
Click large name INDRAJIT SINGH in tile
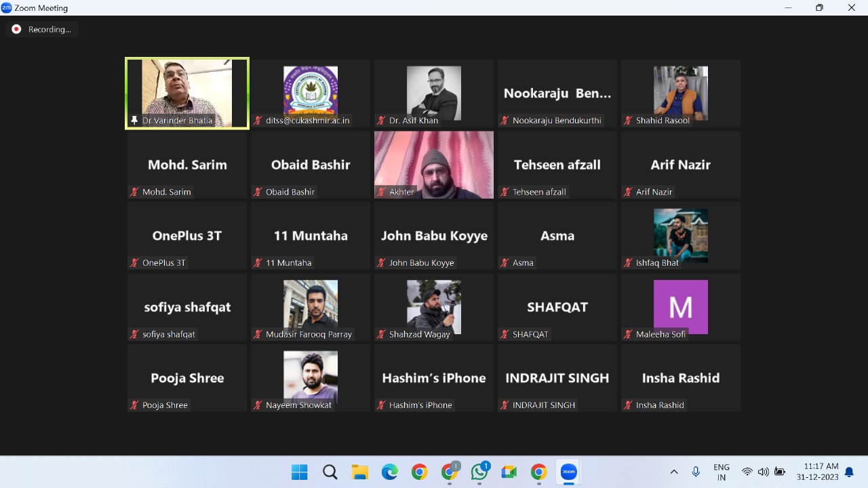(x=557, y=378)
